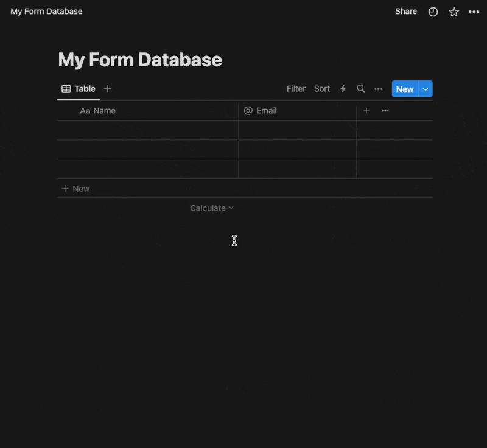
Task: Add a new view with plus icon
Action: click(108, 89)
